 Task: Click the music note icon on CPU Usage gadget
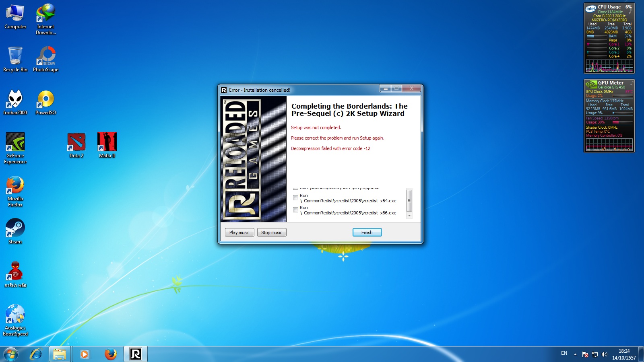630,12
